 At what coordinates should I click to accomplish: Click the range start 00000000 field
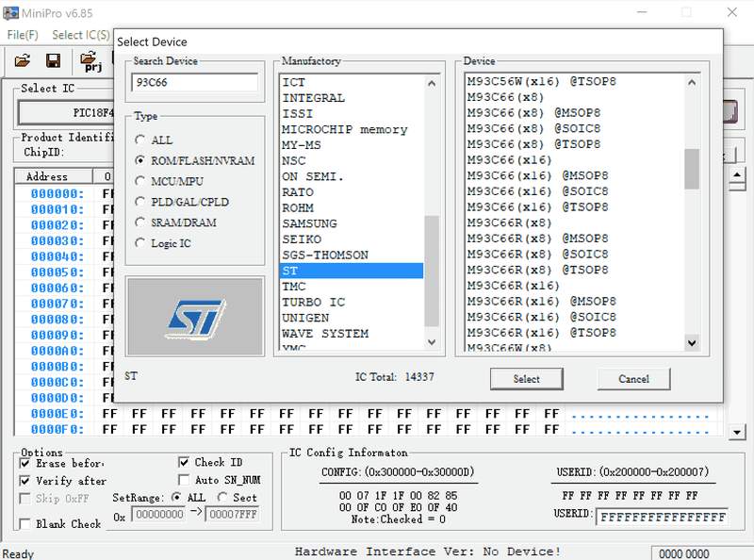point(159,515)
